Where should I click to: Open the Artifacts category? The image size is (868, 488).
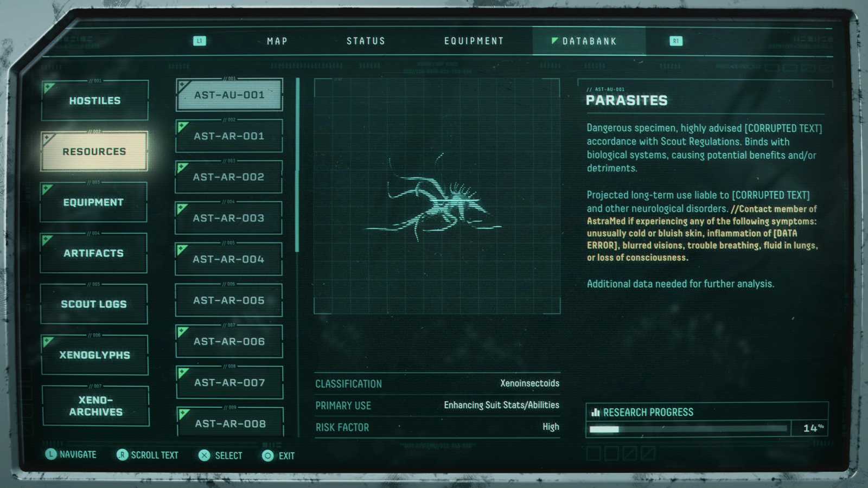point(93,253)
